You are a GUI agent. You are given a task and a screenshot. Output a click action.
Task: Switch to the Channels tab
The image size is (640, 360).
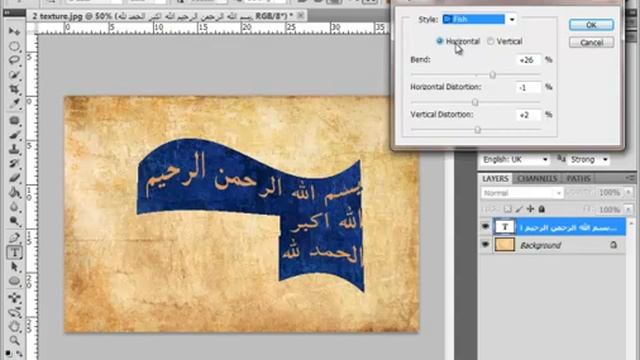pos(537,179)
